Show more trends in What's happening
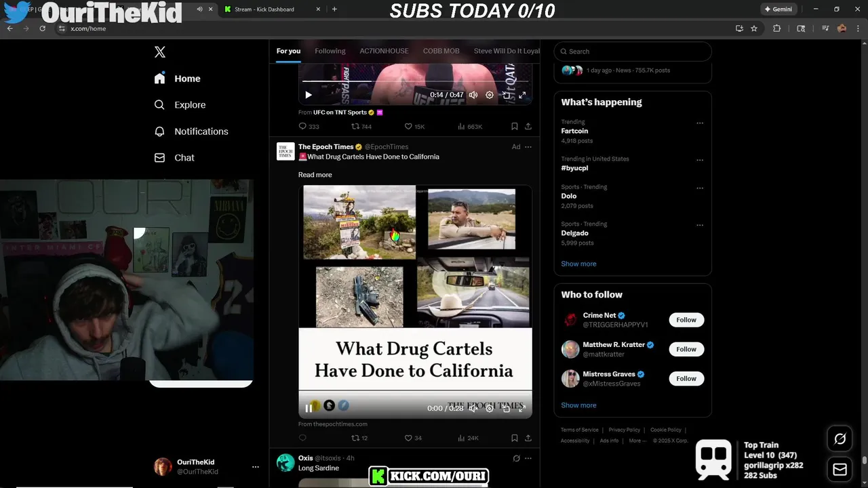 point(578,264)
